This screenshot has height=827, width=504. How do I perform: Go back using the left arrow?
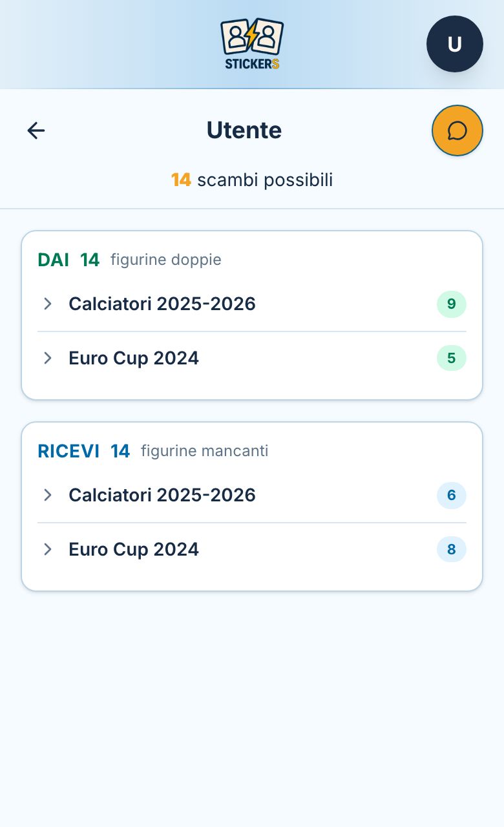pyautogui.click(x=36, y=131)
